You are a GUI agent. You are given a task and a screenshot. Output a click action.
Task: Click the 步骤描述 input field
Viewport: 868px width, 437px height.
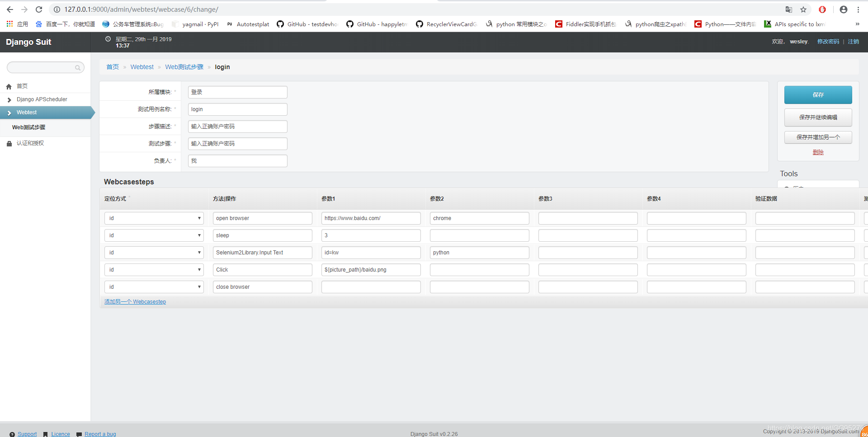click(x=238, y=127)
